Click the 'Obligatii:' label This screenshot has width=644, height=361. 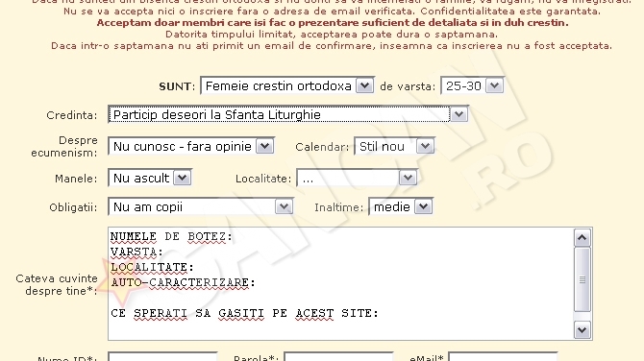[x=73, y=207]
